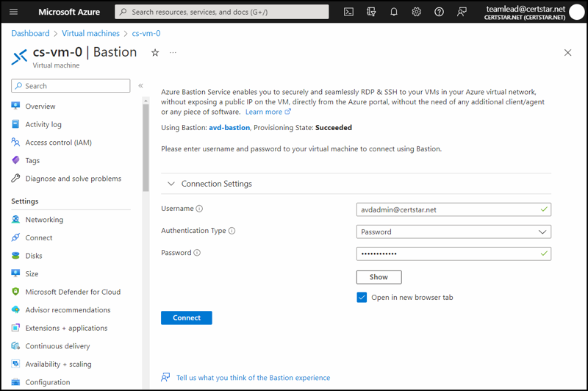Show the password with Show button
Image resolution: width=588 pixels, height=391 pixels.
pyautogui.click(x=379, y=277)
